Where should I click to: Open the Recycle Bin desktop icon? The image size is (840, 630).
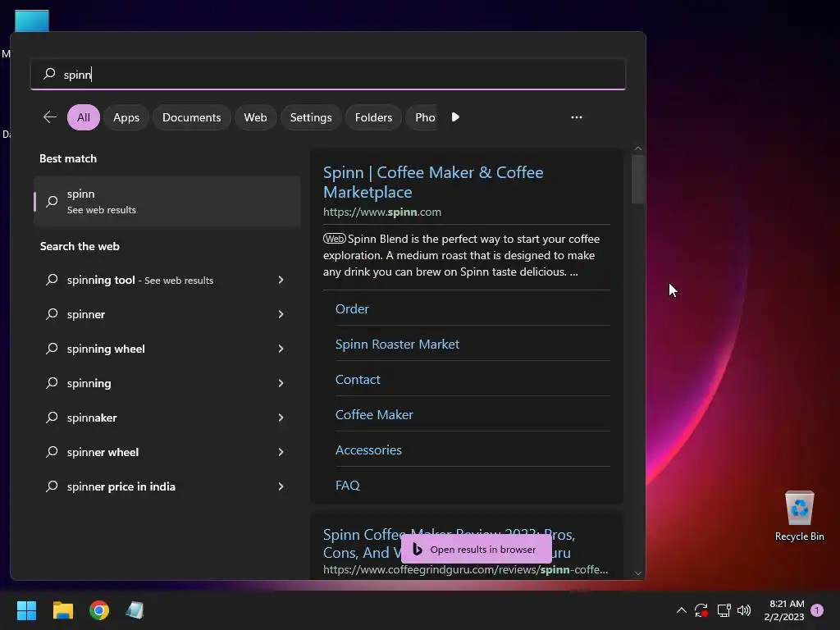click(799, 516)
